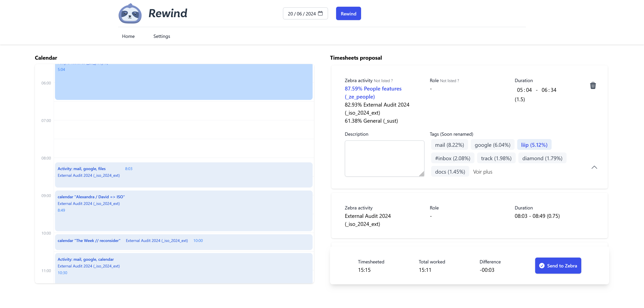The image size is (644, 308).
Task: Select the mail (8.22%) tag
Action: [449, 144]
